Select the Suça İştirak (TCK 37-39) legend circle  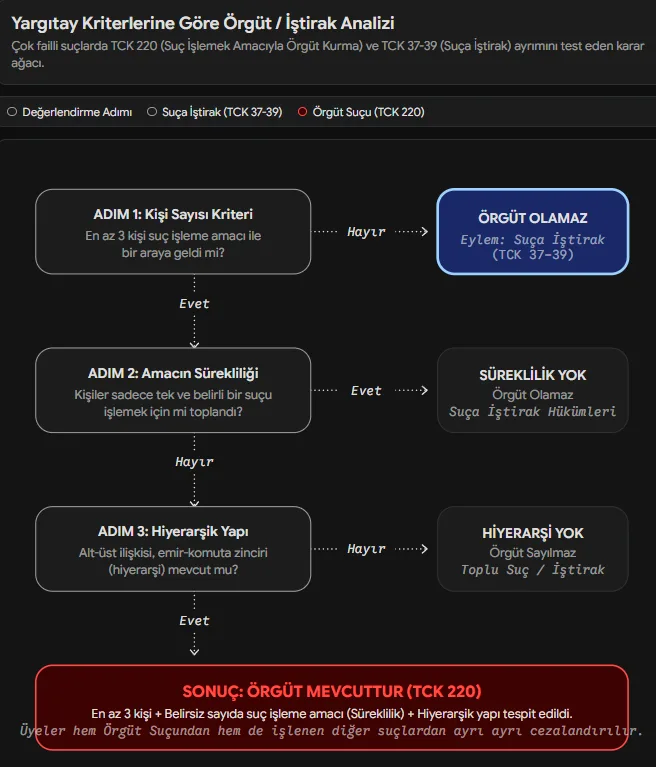coord(152,112)
